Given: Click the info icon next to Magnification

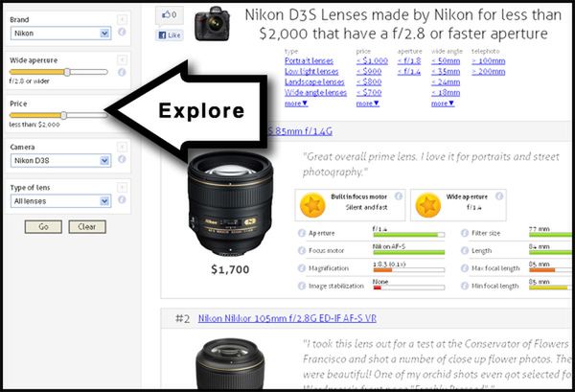Looking at the screenshot, I should tap(302, 268).
